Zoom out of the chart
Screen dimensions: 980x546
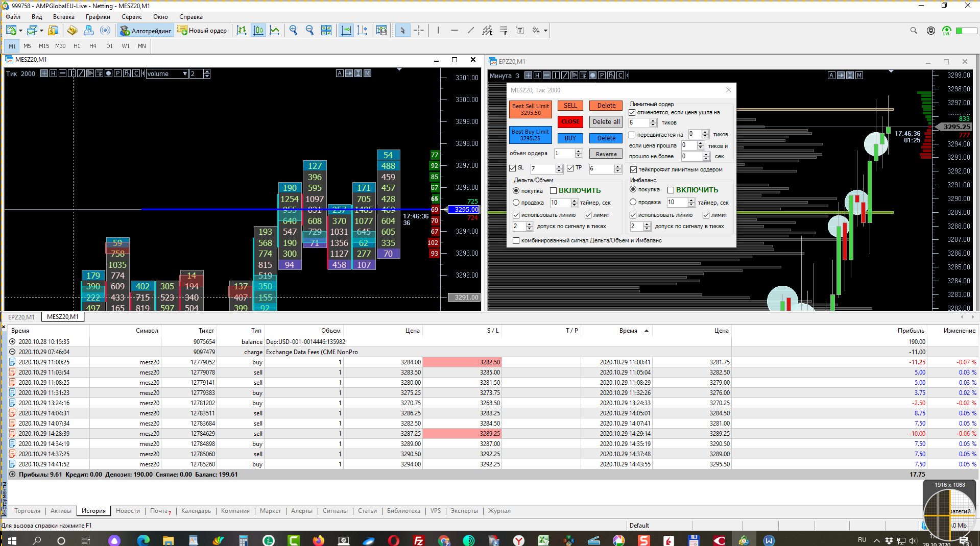[309, 31]
